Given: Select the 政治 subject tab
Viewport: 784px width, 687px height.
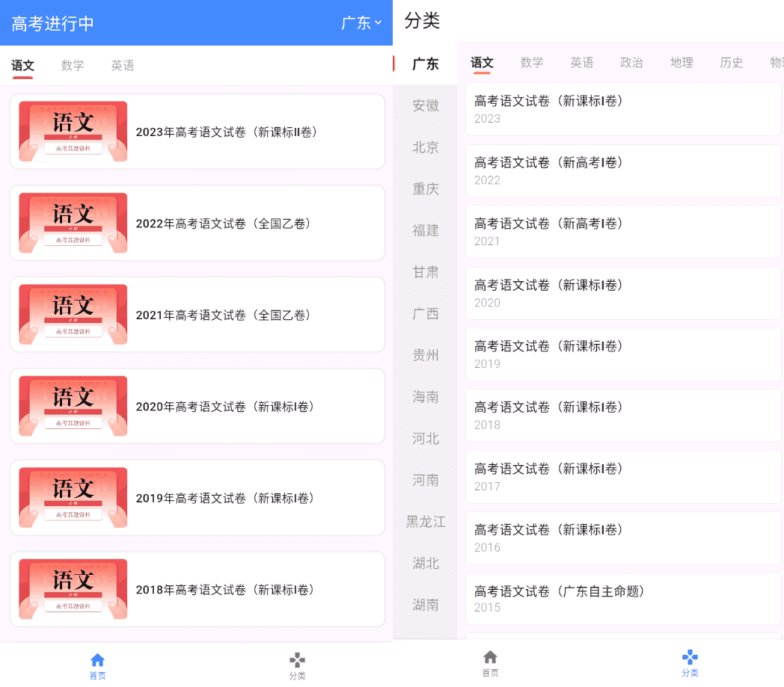Looking at the screenshot, I should click(631, 63).
